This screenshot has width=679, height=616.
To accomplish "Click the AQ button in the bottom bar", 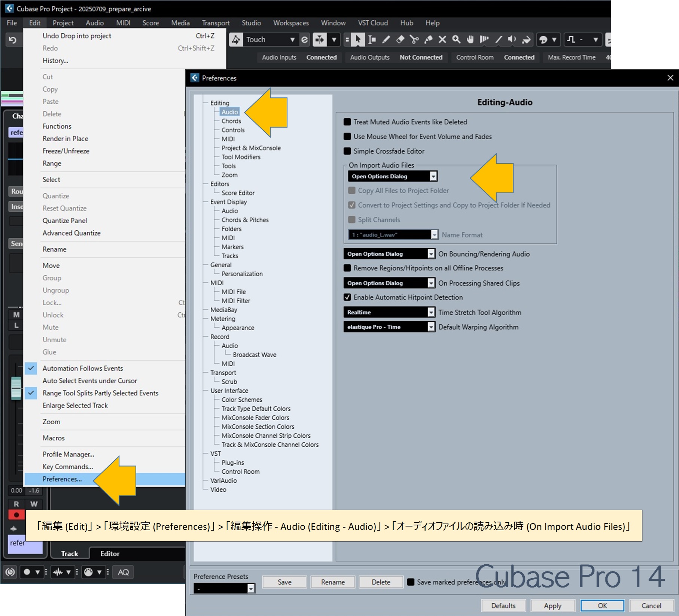I will coord(123,572).
